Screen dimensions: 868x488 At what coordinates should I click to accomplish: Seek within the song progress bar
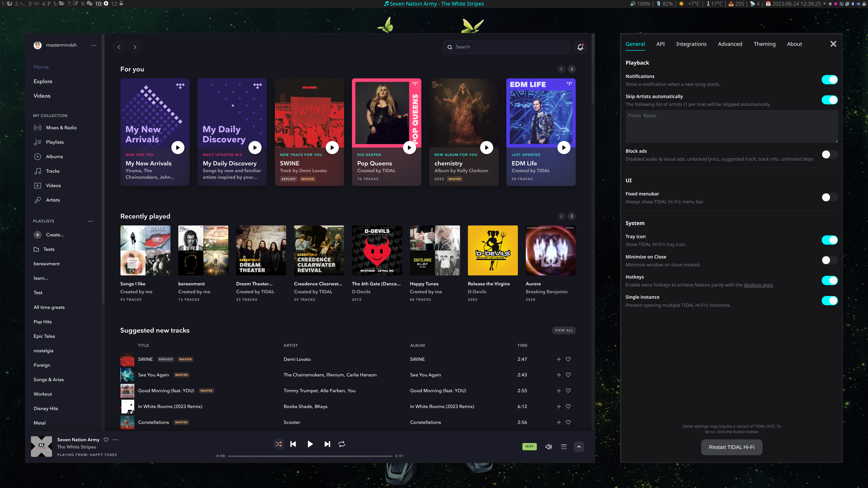310,456
